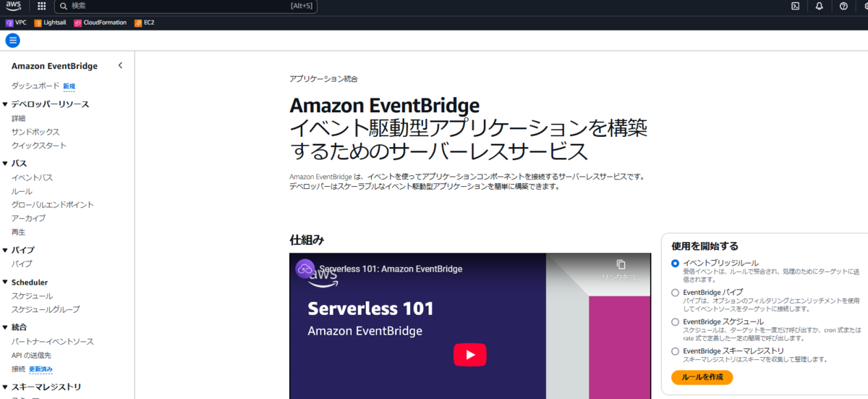The width and height of the screenshot is (868, 399).
Task: Click the AWS logo home icon
Action: pyautogui.click(x=14, y=6)
